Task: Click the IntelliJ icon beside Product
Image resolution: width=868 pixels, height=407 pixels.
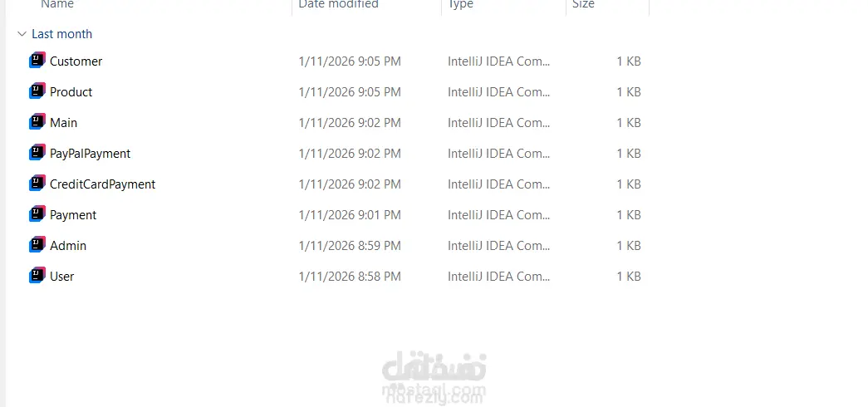Action: pos(37,91)
